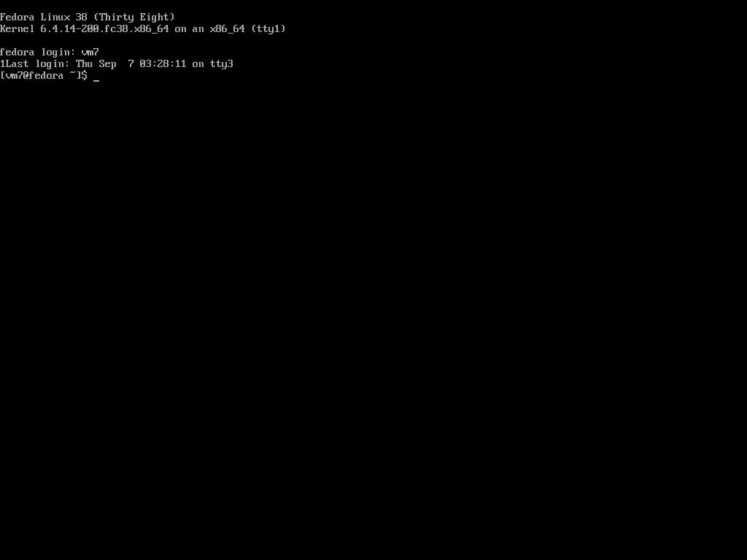
Task: Click the 'Thu Sep' date text
Action: click(96, 64)
